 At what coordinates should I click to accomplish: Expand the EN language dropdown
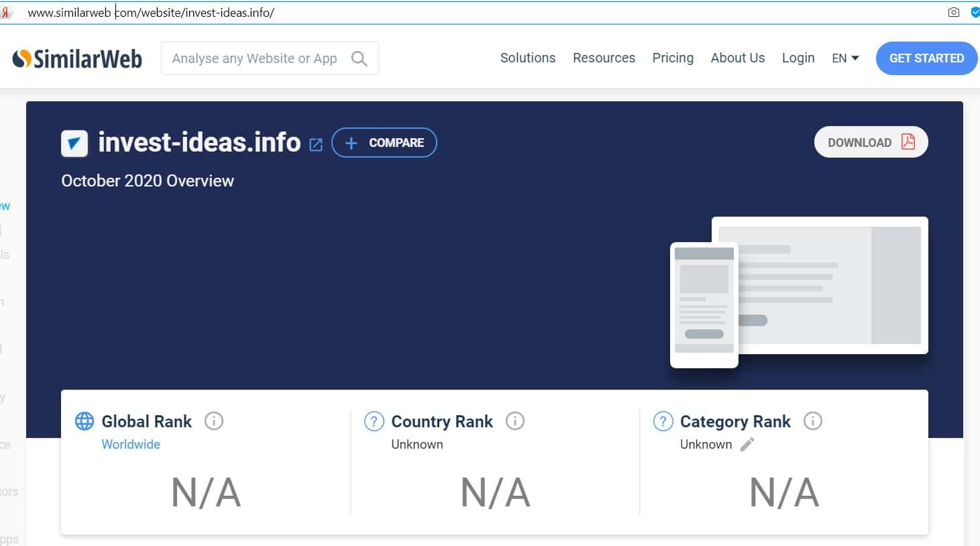(845, 58)
